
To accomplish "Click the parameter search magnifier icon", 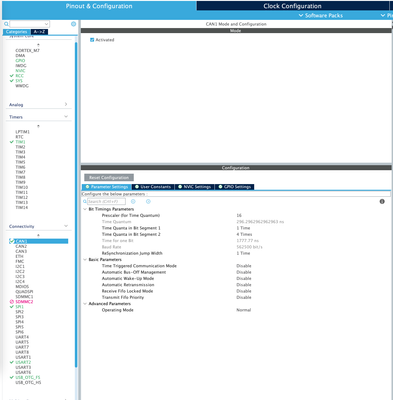I will coord(85,201).
